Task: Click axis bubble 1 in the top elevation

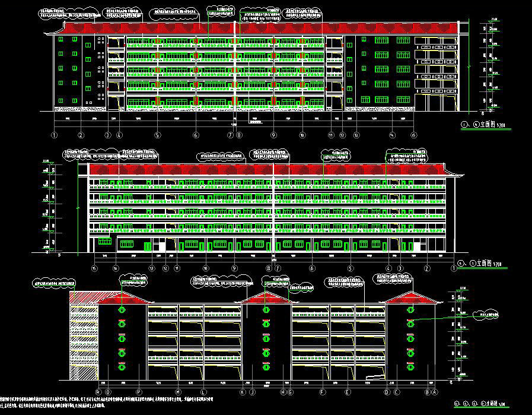Action: click(55, 135)
